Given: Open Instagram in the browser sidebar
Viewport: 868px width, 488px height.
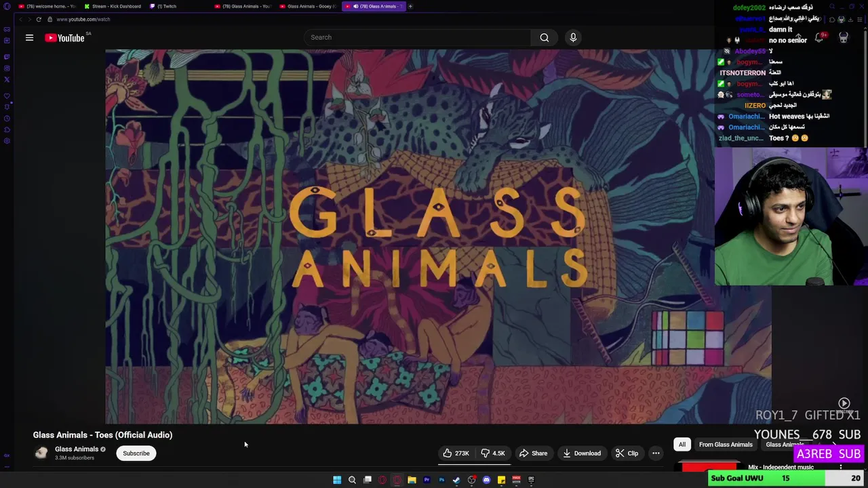Looking at the screenshot, I should point(7,68).
